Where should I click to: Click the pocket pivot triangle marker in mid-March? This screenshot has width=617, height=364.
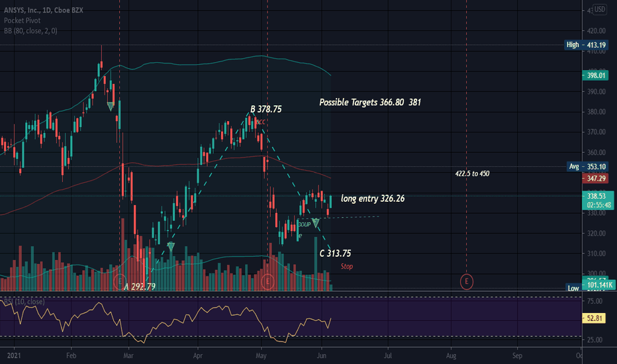tap(171, 247)
